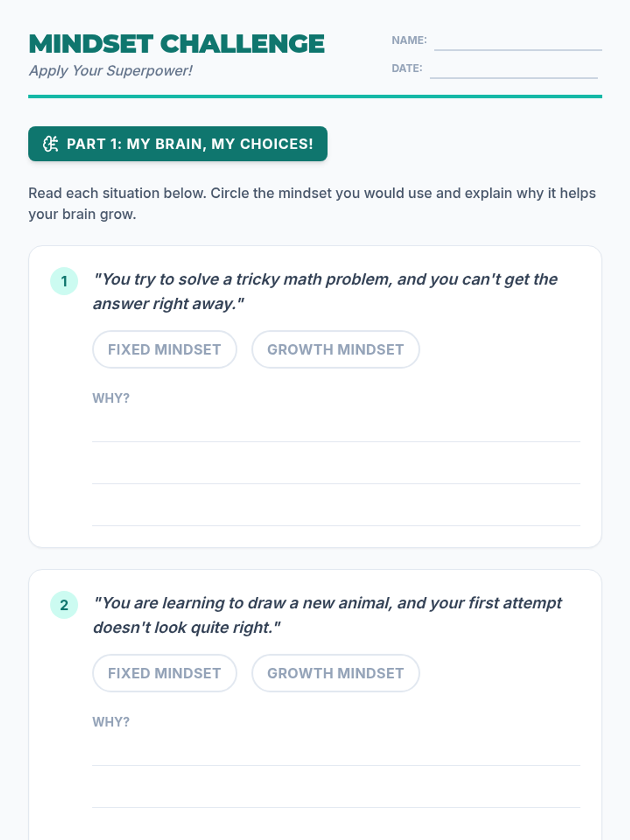Click the Mindset Challenge title
The image size is (630, 840).
[x=176, y=44]
